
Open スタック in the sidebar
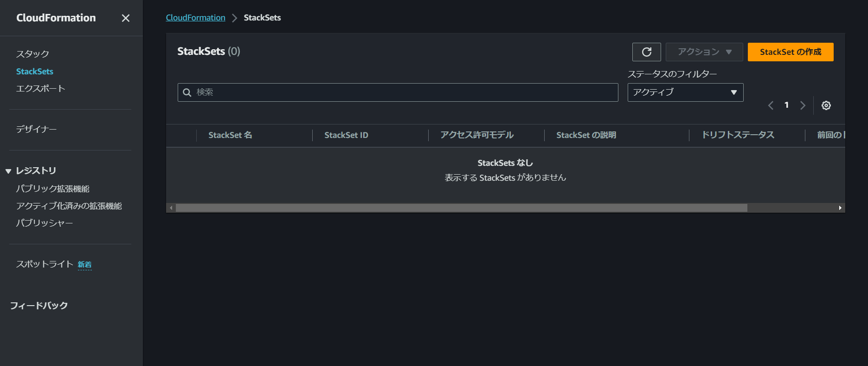pos(32,54)
